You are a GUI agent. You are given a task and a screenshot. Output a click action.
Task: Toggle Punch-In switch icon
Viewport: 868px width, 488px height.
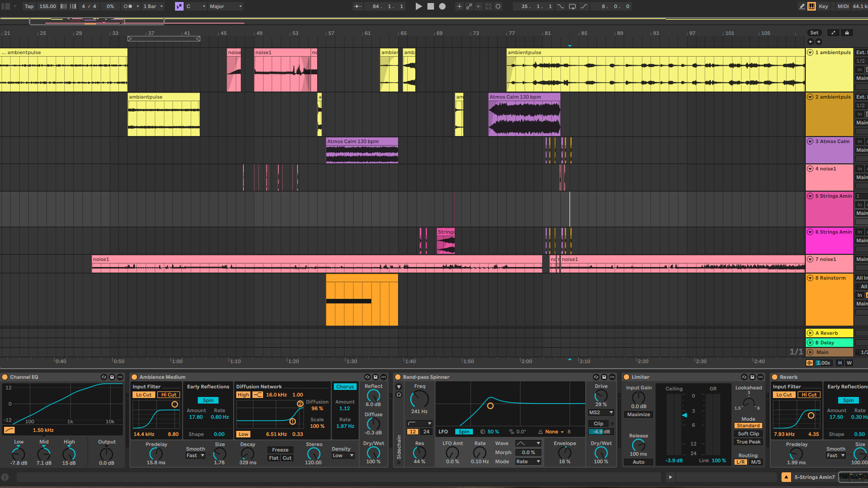click(560, 7)
